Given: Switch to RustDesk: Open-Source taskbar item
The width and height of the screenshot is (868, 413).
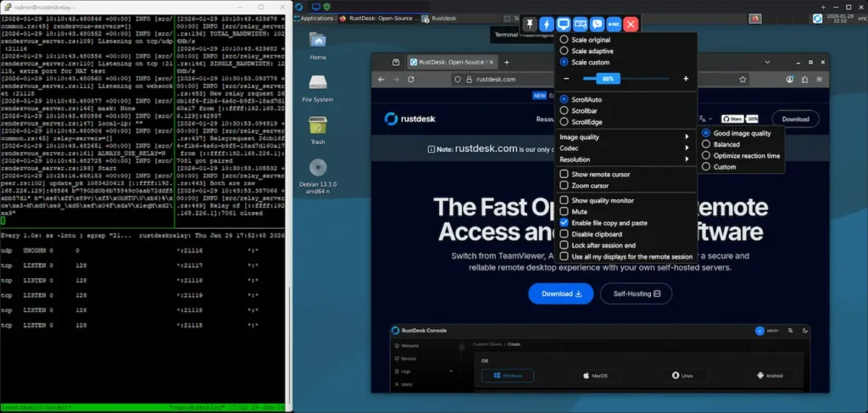Looking at the screenshot, I should 379,19.
